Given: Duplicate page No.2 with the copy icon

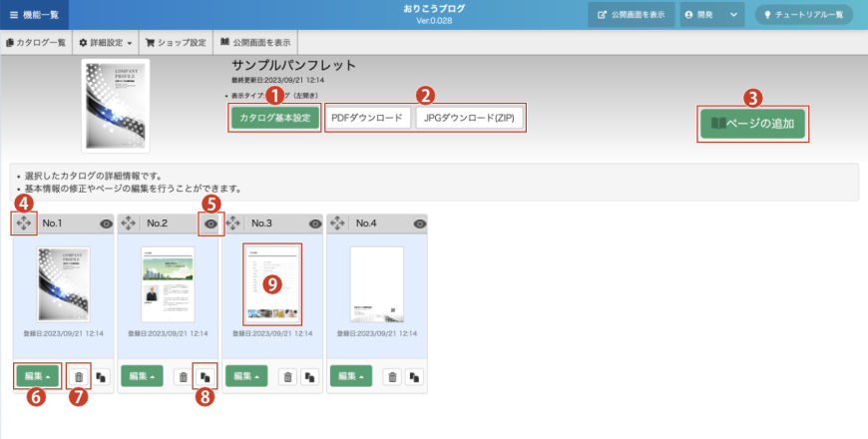Looking at the screenshot, I should tap(204, 376).
